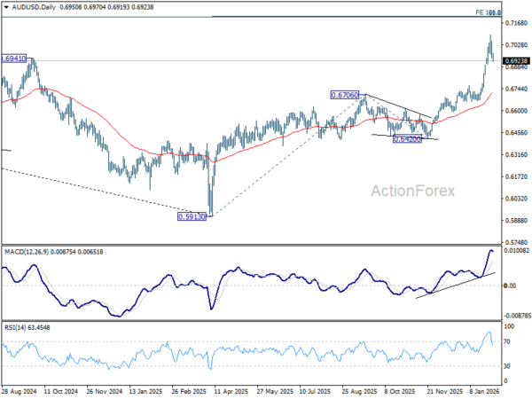Click the 26 Feb 2025 date marker

tap(189, 392)
